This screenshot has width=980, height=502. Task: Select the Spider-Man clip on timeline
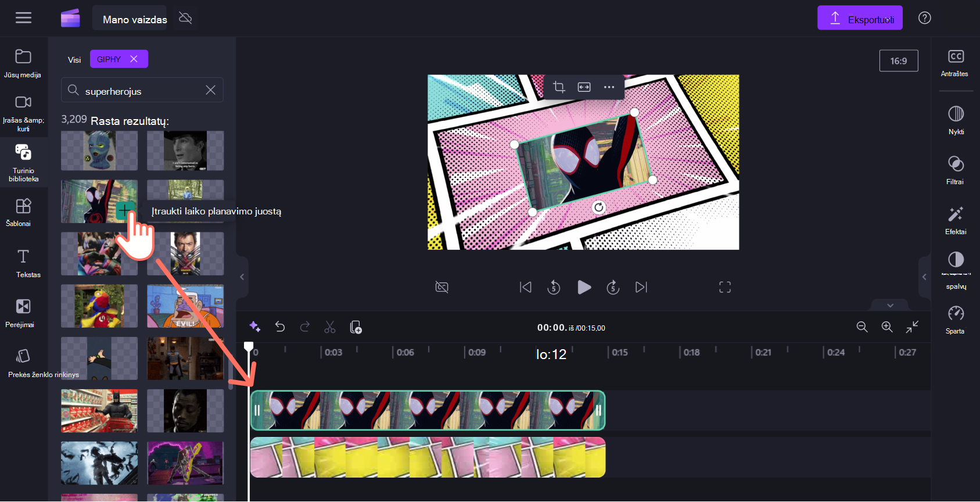428,410
